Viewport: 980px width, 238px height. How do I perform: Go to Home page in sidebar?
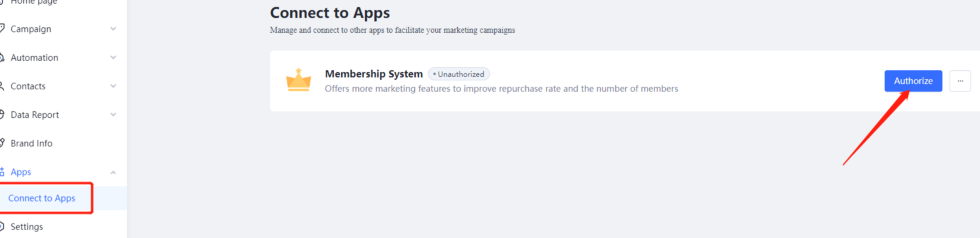point(34,2)
